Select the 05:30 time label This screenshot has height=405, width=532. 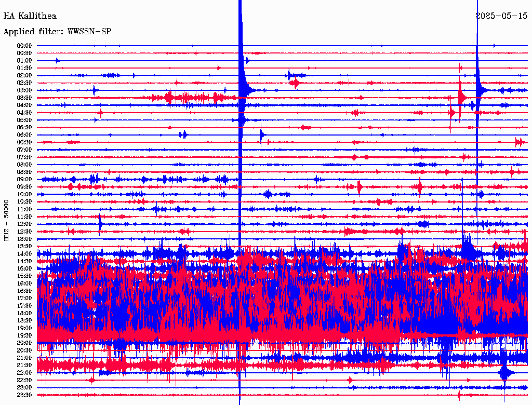pos(24,128)
